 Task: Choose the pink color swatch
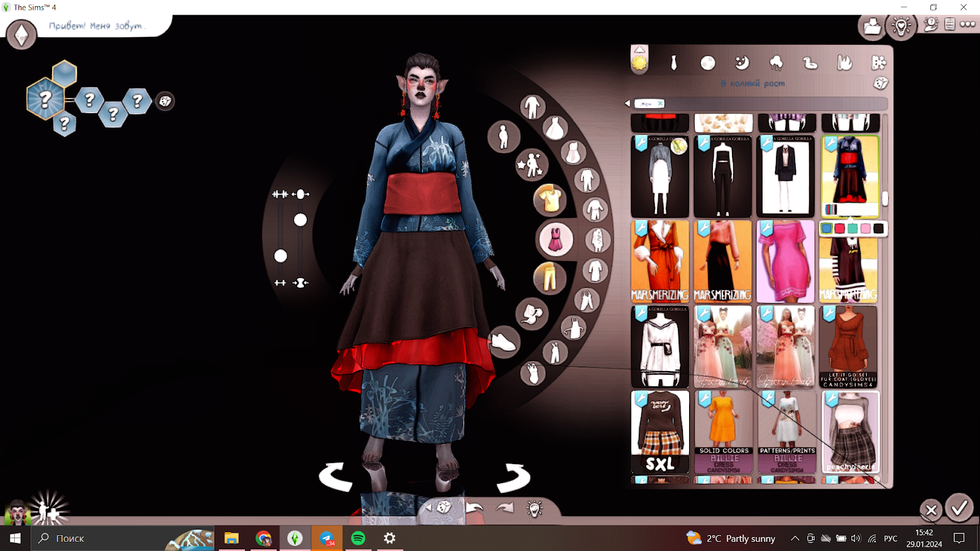(865, 228)
